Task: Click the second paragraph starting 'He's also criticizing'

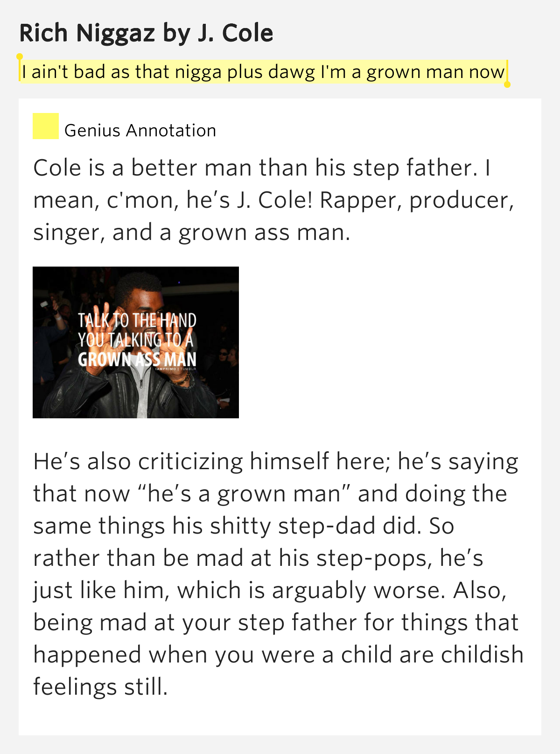Action: click(x=278, y=574)
